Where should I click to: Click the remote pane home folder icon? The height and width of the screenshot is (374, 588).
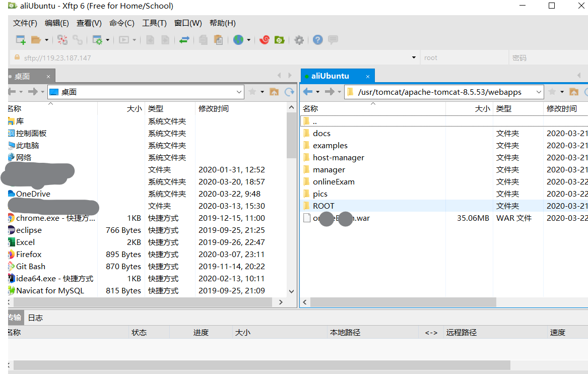[x=574, y=92]
